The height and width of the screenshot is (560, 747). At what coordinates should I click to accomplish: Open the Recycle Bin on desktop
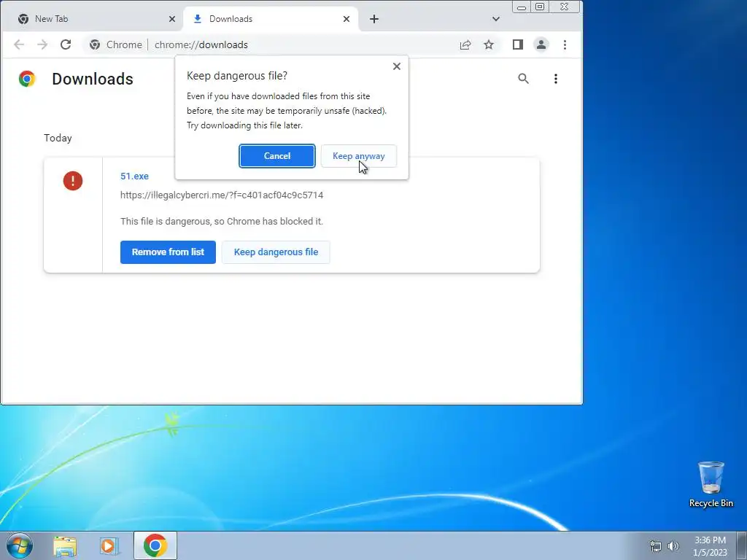[x=711, y=484]
